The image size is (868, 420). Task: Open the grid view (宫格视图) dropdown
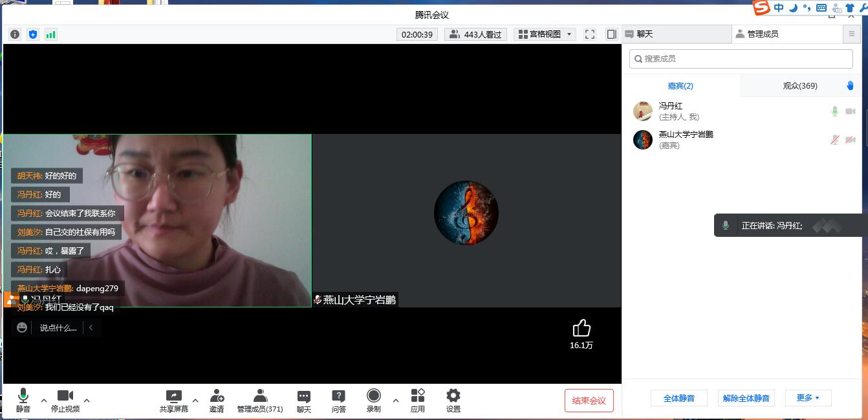coord(545,34)
